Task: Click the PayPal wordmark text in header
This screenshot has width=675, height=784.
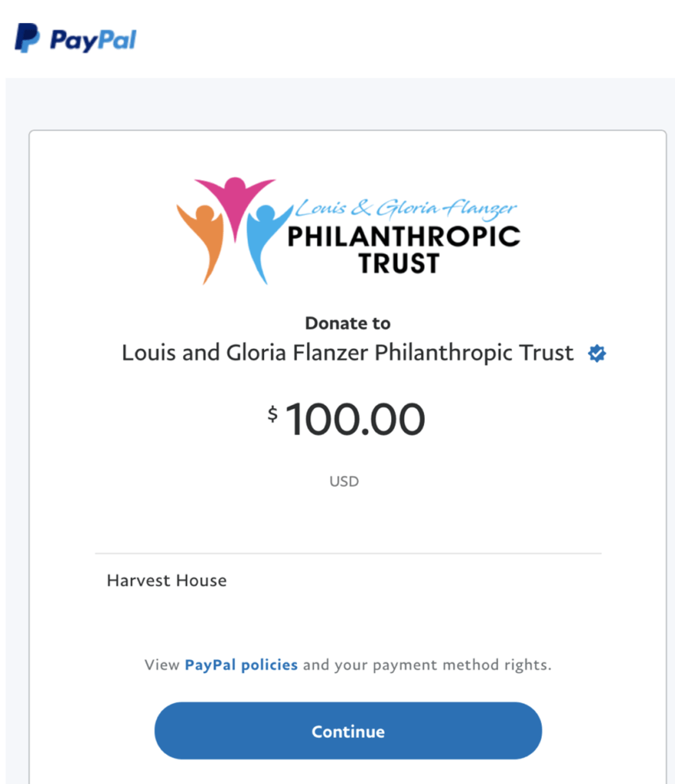Action: pos(93,39)
